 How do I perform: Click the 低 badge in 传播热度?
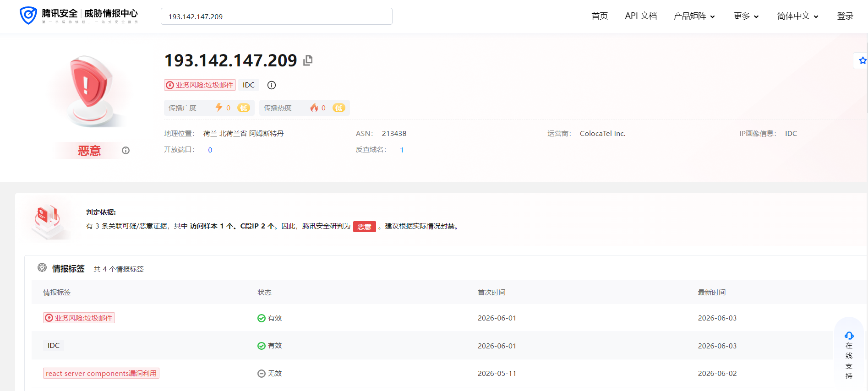(x=339, y=108)
